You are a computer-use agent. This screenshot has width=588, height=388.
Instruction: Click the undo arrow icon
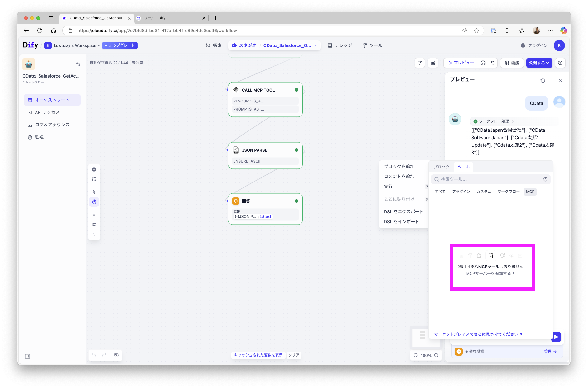(94, 355)
